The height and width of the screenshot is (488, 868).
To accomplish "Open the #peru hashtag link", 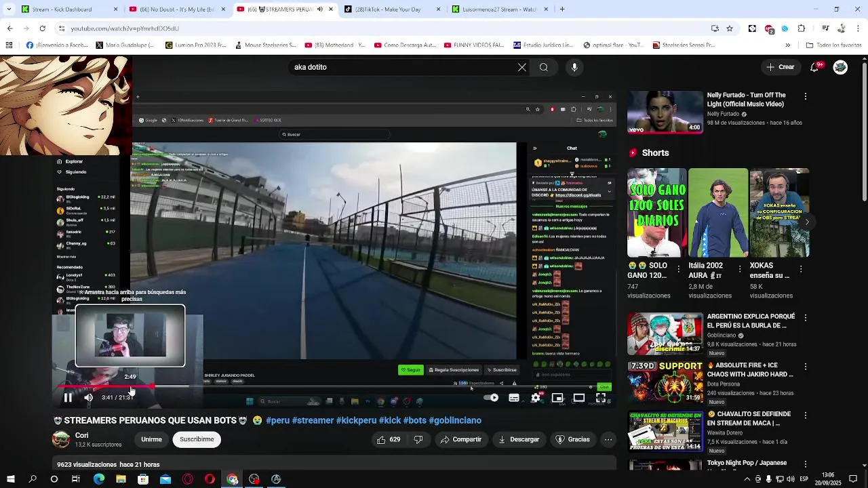I will 277,420.
